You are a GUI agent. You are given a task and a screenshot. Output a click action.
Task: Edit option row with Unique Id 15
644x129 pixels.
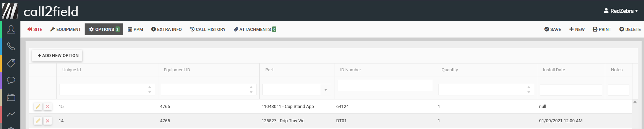click(x=38, y=107)
